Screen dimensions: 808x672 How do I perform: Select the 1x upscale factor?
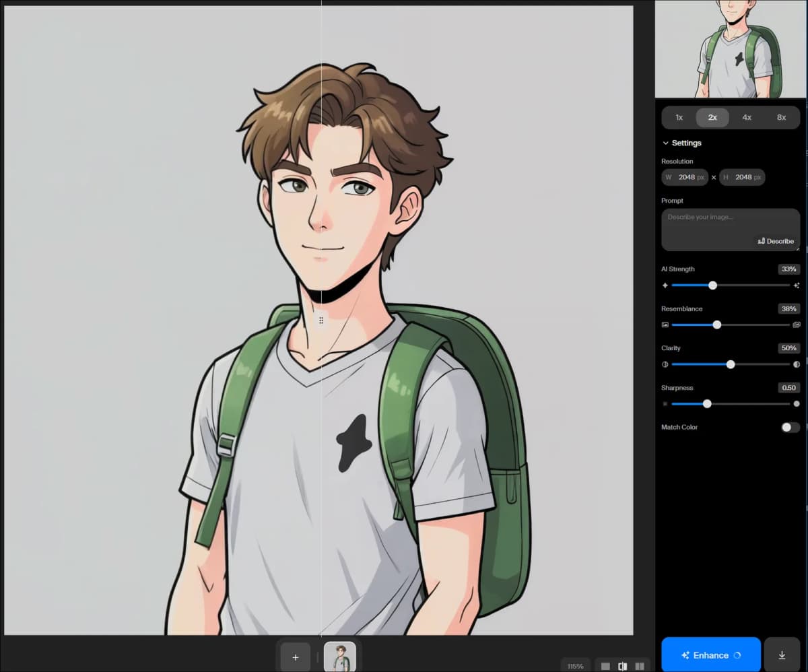(679, 117)
